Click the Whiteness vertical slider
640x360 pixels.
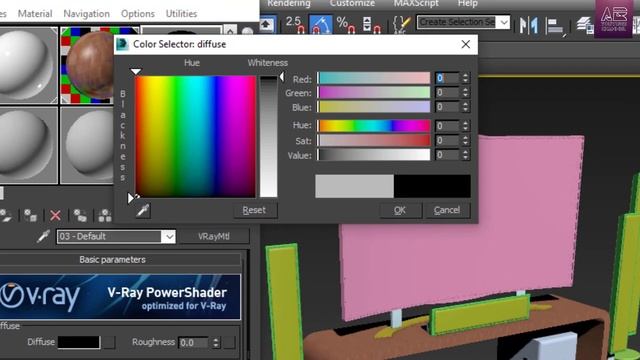[269, 137]
